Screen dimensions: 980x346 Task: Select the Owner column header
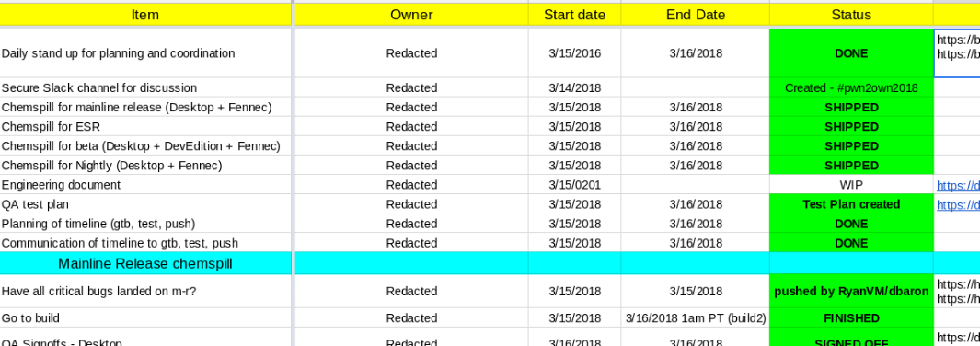pyautogui.click(x=411, y=15)
